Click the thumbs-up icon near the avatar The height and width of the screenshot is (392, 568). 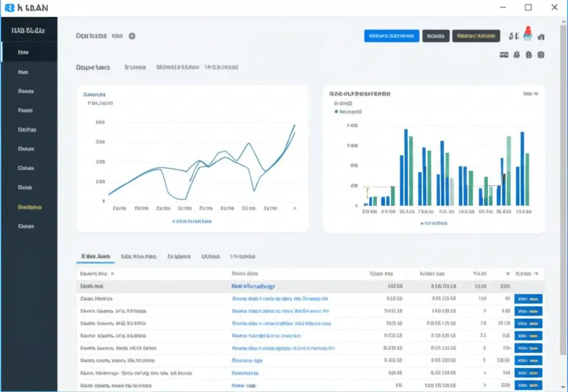[541, 36]
